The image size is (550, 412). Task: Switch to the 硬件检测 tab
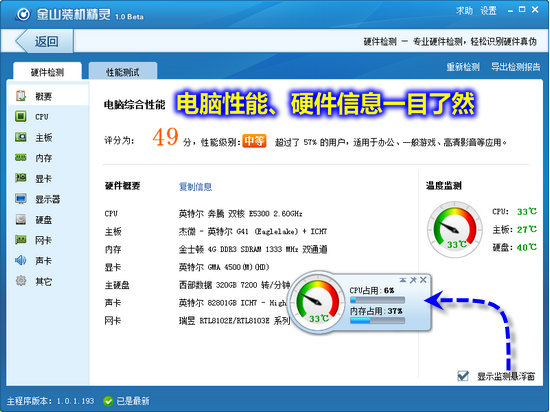click(47, 72)
